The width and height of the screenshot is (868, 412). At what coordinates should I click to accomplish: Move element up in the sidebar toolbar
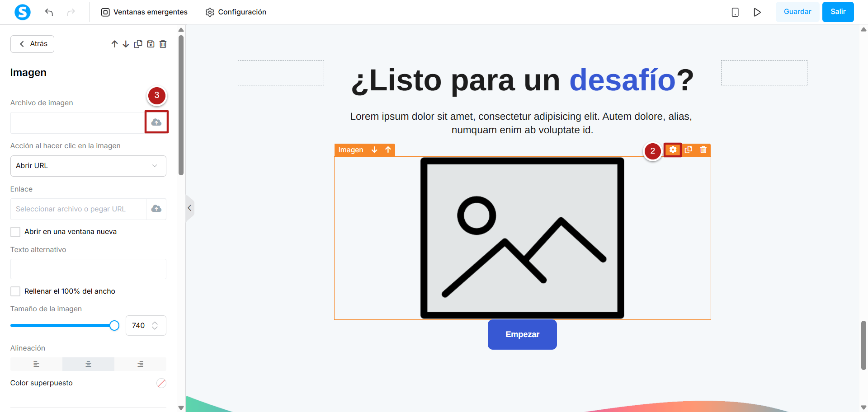114,44
